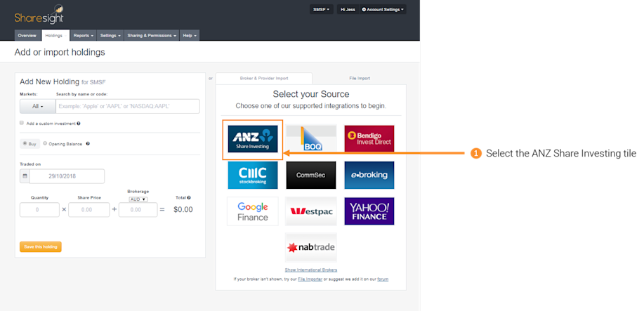Pick the CMC stockbroking tile
The height and width of the screenshot is (311, 644).
click(253, 175)
